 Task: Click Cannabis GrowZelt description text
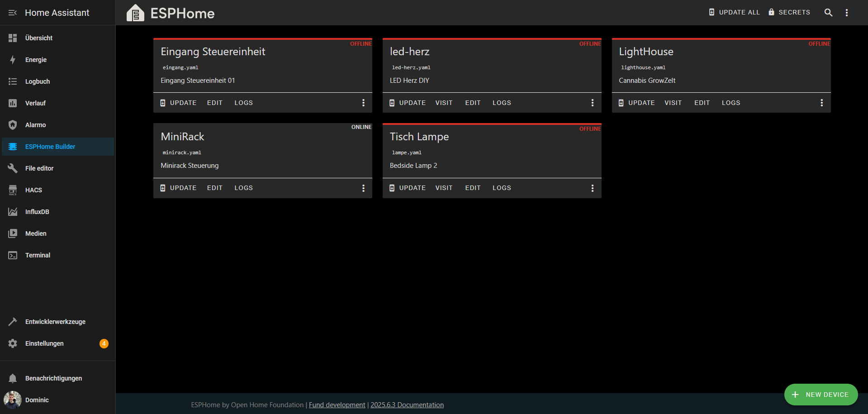647,81
